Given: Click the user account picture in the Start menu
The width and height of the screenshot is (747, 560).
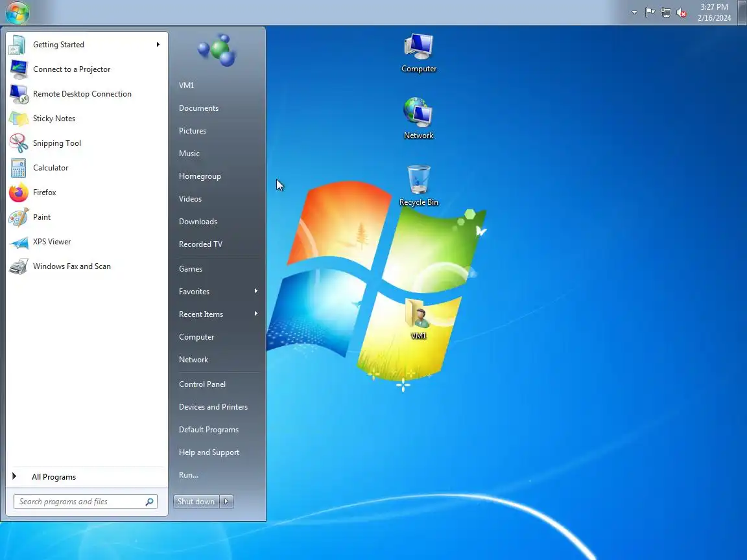Looking at the screenshot, I should tap(217, 50).
